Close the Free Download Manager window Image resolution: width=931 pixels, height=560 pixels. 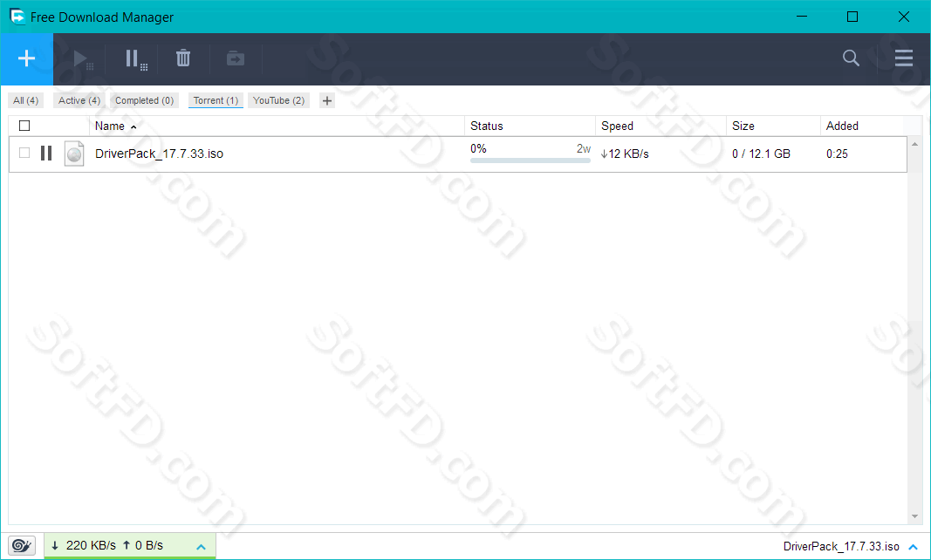(x=904, y=17)
